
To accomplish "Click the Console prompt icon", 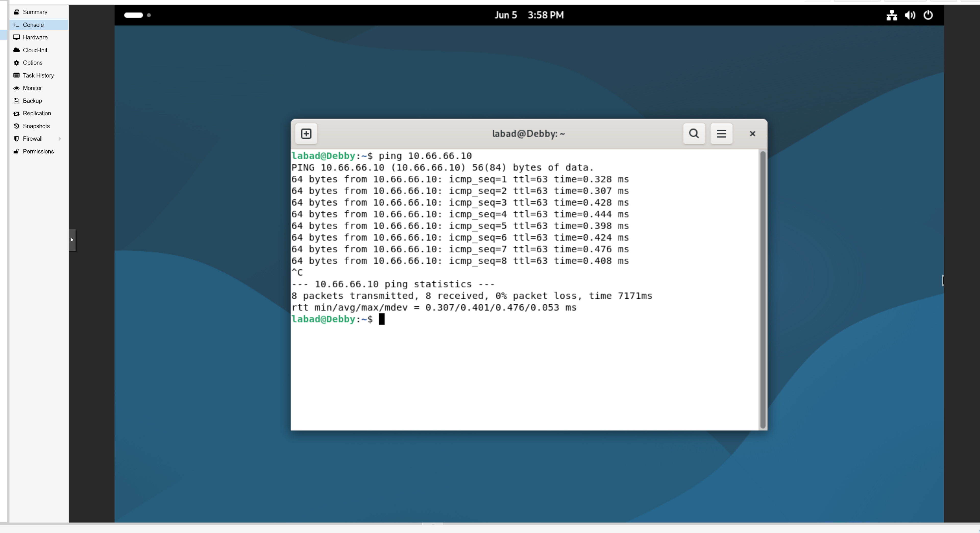I will point(16,25).
